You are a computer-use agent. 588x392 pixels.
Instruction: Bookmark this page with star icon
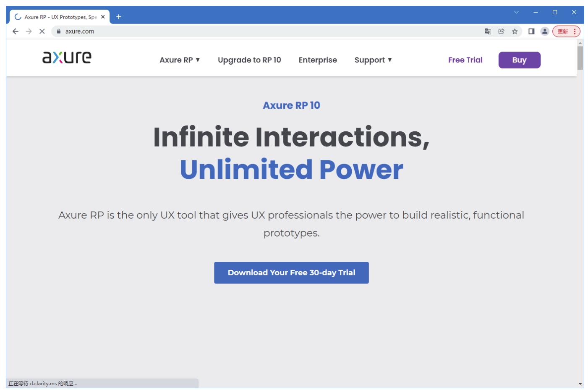coord(515,31)
